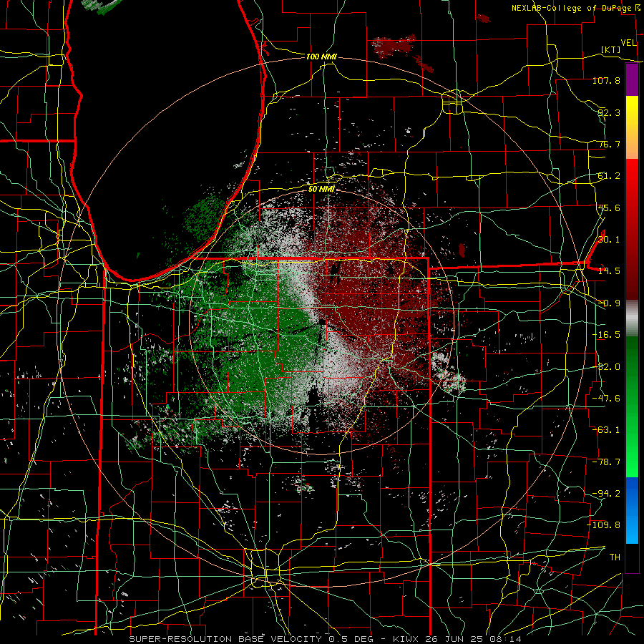The height and width of the screenshot is (644, 644).
Task: Click the TH label under the color bar
Action: coord(615,557)
